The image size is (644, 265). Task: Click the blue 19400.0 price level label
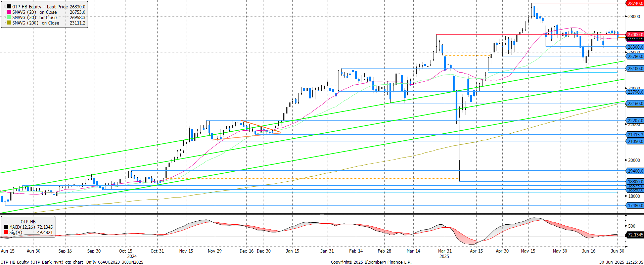pos(635,171)
